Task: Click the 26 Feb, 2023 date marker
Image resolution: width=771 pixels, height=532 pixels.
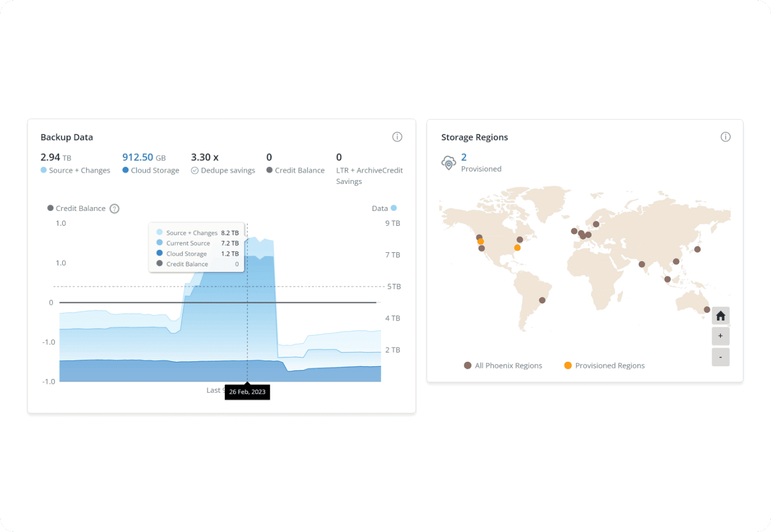Action: tap(247, 392)
